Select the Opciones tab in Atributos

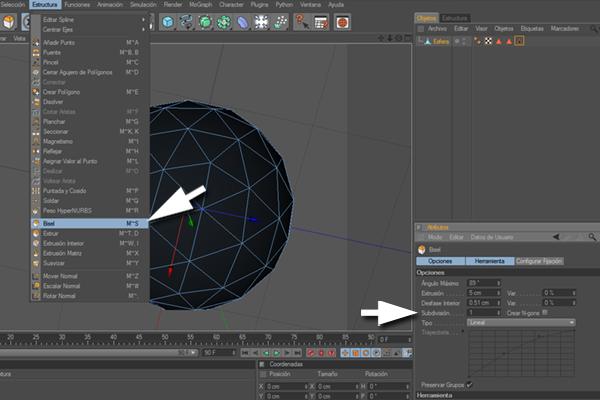point(440,261)
